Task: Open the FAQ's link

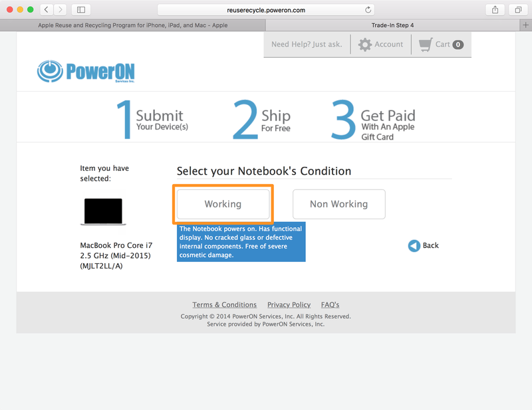Action: (330, 304)
